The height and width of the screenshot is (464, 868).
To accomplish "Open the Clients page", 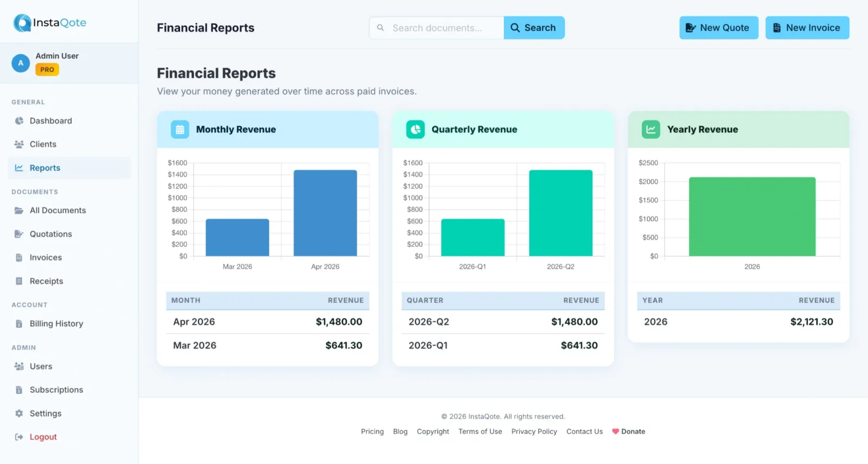I will pos(43,144).
